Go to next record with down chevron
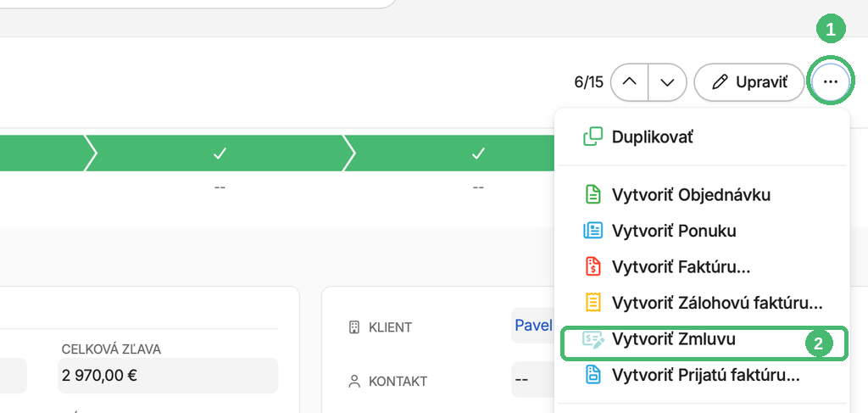This screenshot has width=868, height=413. pos(668,82)
